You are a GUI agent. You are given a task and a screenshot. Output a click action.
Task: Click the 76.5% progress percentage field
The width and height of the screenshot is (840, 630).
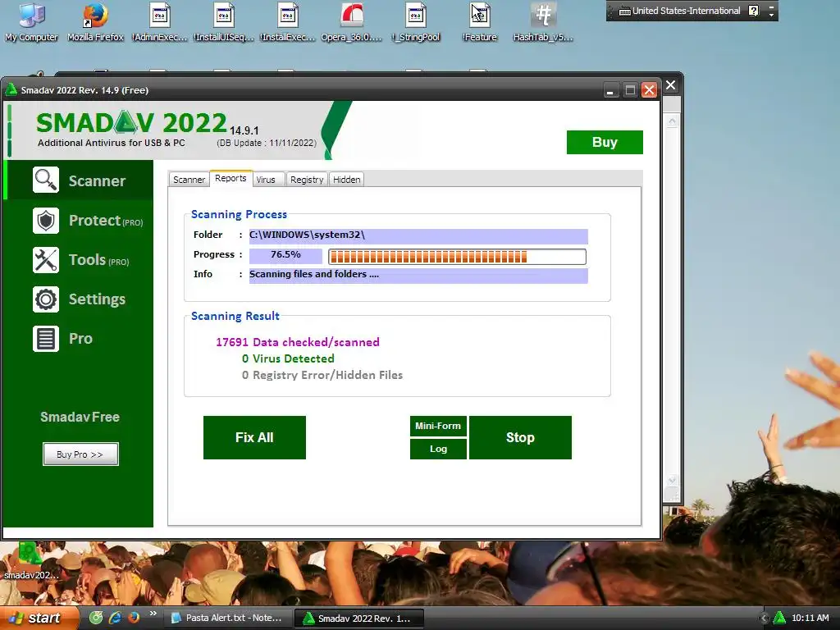(285, 255)
